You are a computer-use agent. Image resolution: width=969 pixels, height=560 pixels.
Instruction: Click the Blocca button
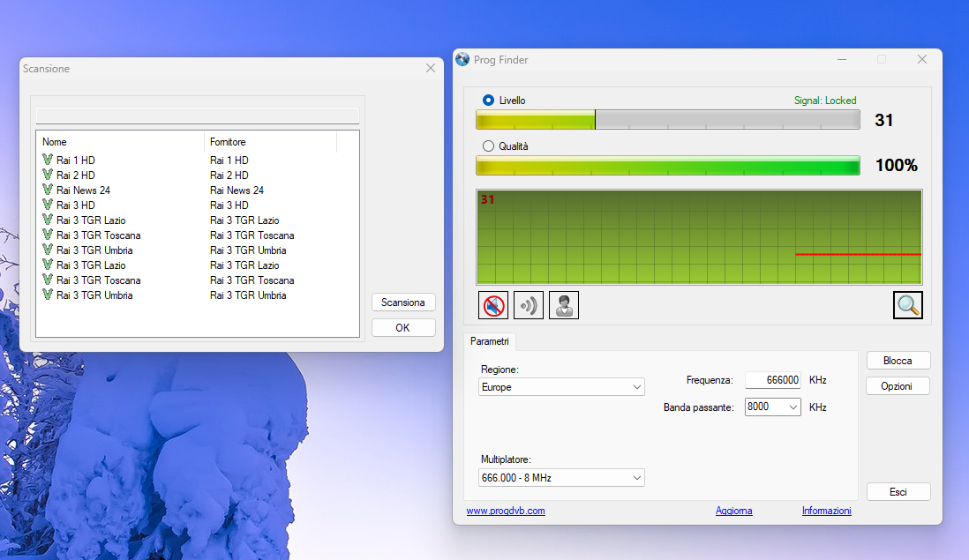pos(898,361)
